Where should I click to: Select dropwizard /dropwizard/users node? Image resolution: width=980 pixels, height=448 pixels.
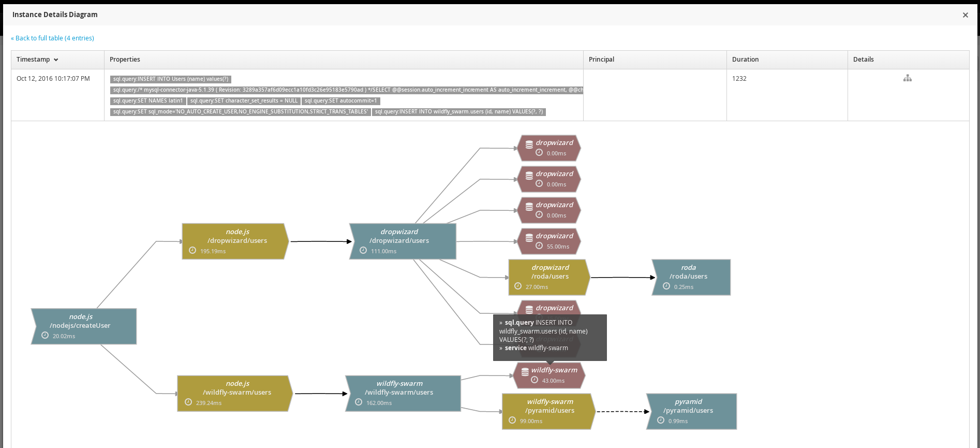(403, 241)
